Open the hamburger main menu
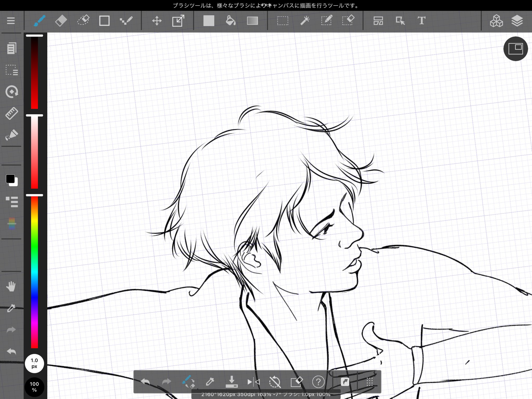Screen dimensions: 532x399 [11, 21]
